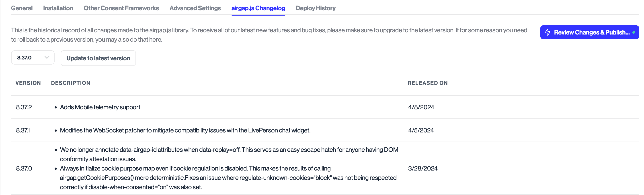This screenshot has height=195, width=644.
Task: Click the DESCRIPTION column header
Action: (70, 83)
